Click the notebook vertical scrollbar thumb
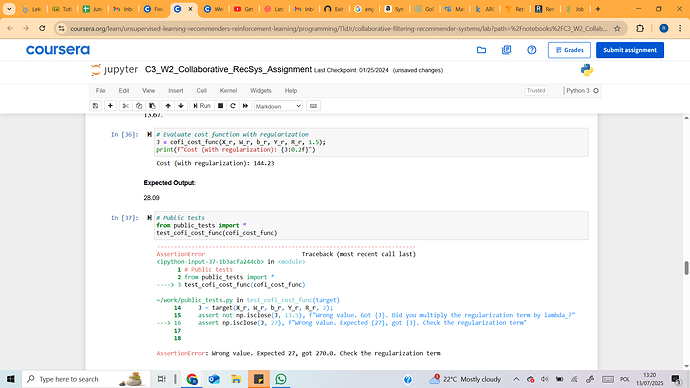This screenshot has height=388, width=690. click(686, 268)
